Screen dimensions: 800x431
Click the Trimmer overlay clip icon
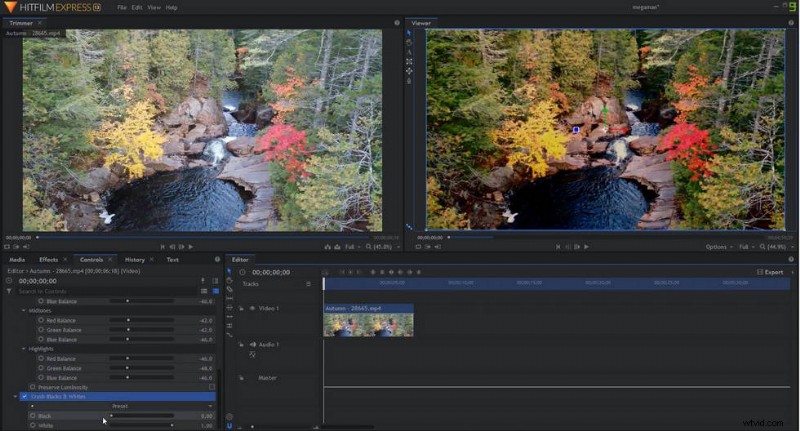click(337, 247)
